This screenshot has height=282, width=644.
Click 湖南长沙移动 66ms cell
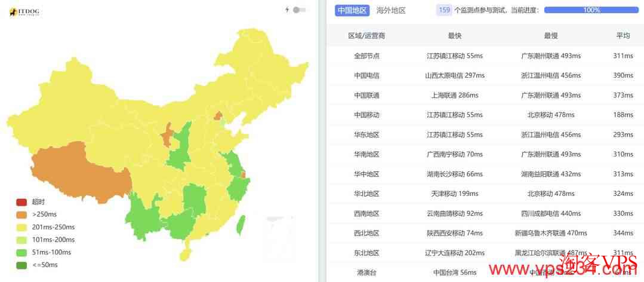pos(455,174)
